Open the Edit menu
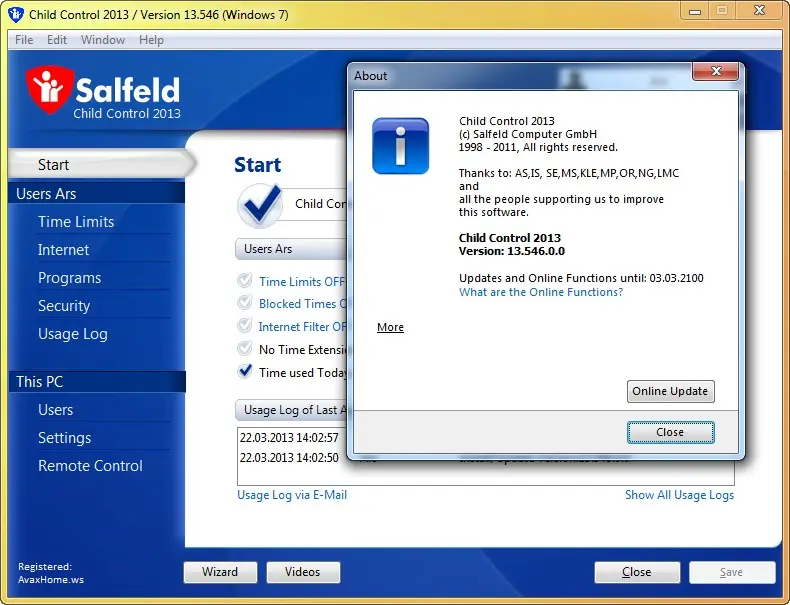Viewport: 790px width, 605px height. [57, 40]
